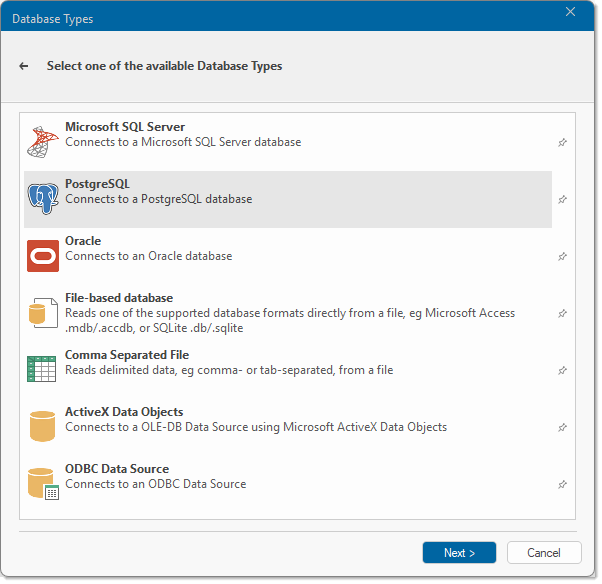602x584 pixels.
Task: Close the Database Types window
Action: [x=570, y=12]
